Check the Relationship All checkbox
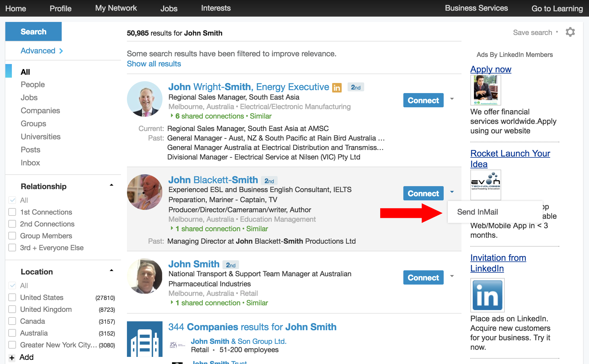Screen dimensions: 589x364 coord(12,200)
